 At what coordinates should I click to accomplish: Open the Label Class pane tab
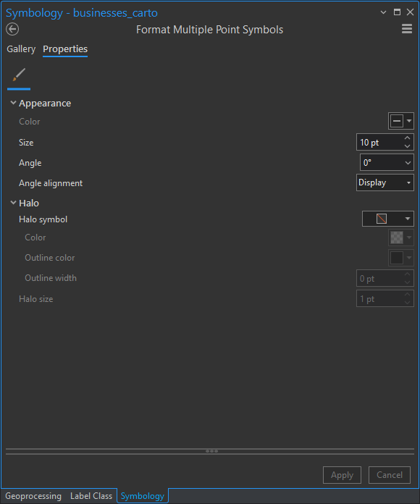(91, 496)
